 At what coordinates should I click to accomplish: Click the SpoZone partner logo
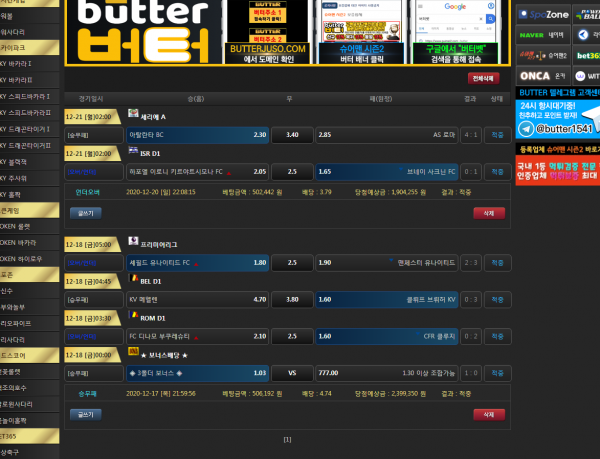(x=543, y=15)
